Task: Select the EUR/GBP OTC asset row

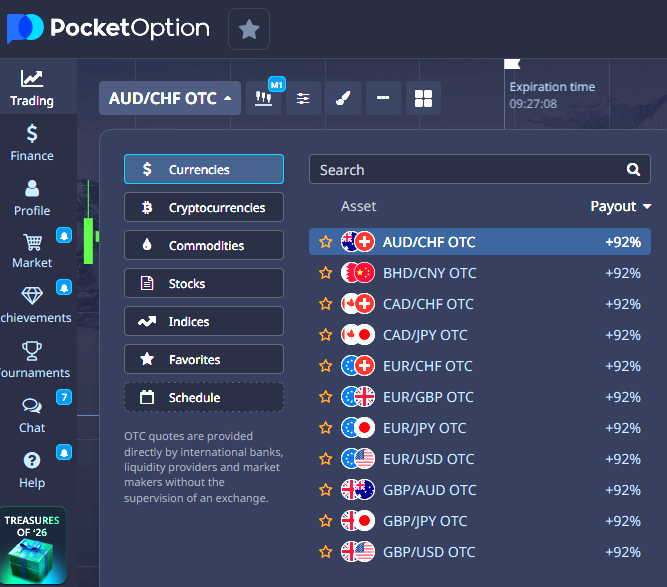Action: pyautogui.click(x=480, y=397)
